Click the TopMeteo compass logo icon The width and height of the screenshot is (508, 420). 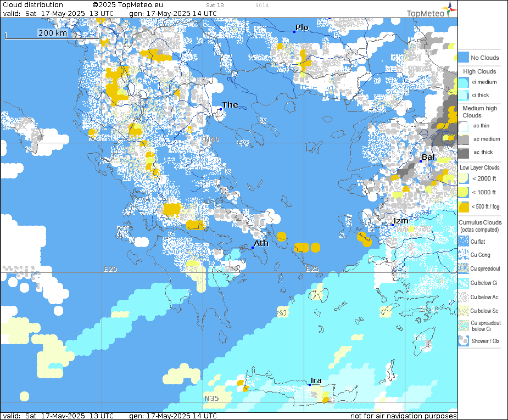click(x=450, y=9)
